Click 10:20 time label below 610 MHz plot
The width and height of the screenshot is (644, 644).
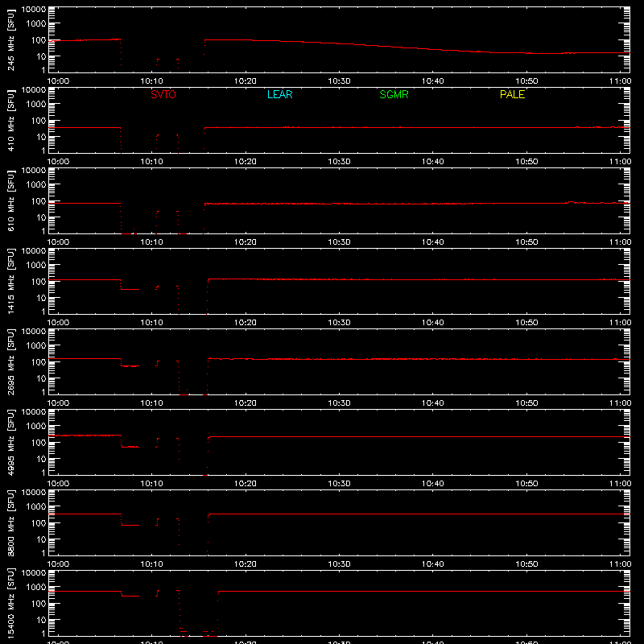click(246, 242)
